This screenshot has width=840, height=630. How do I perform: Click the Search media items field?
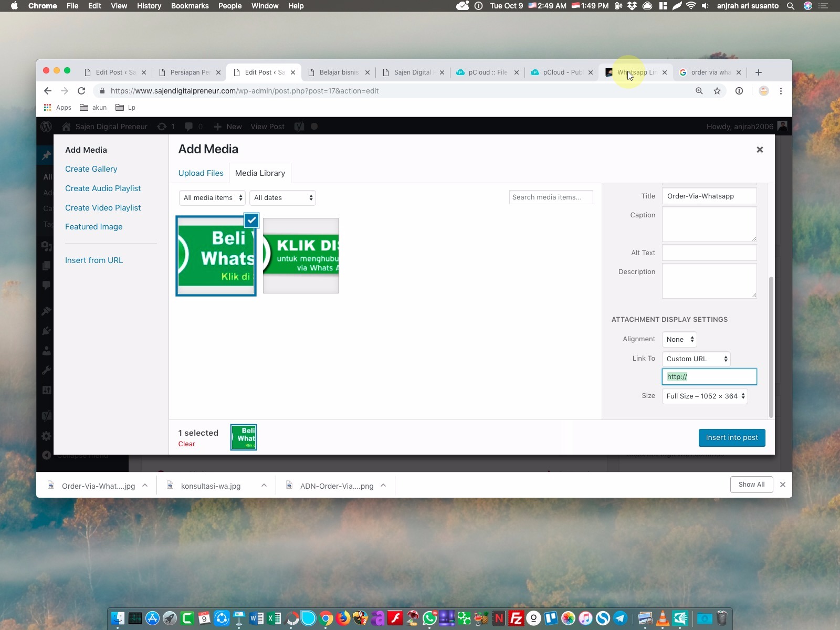point(551,197)
